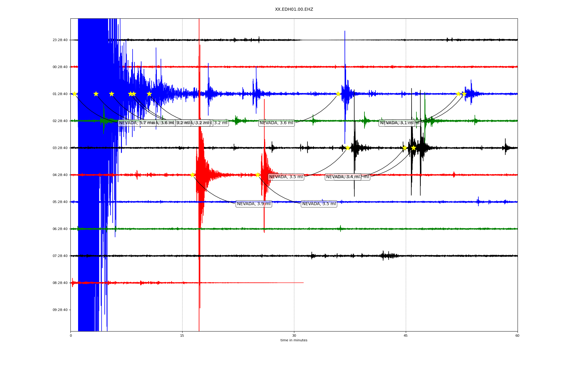Click the 09:28:40 y-axis time label
This screenshot has height=368, width=588.
[60, 310]
